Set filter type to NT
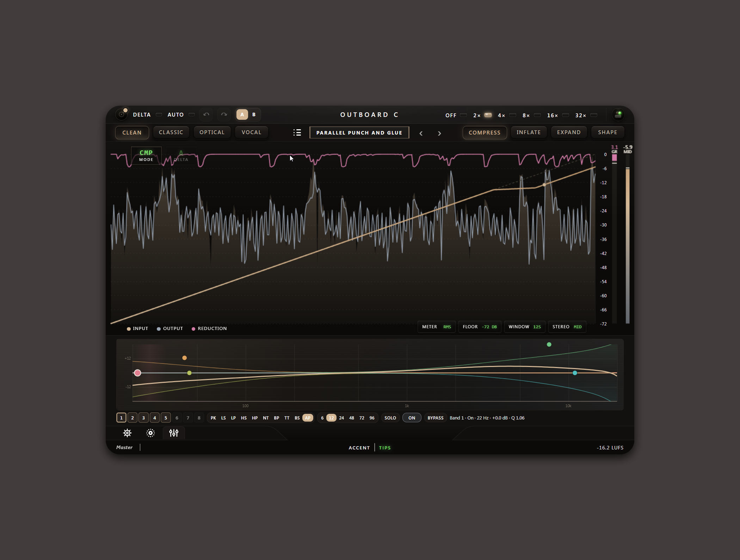This screenshot has height=560, width=740. coord(266,418)
